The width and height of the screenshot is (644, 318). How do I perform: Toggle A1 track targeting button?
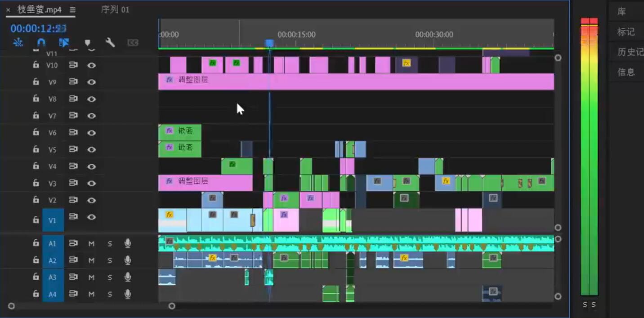53,243
